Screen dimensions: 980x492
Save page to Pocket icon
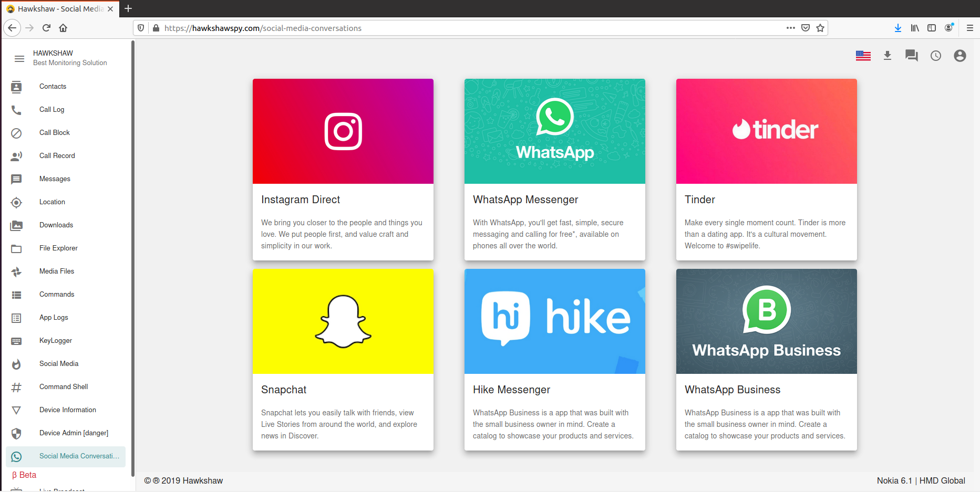(x=806, y=28)
